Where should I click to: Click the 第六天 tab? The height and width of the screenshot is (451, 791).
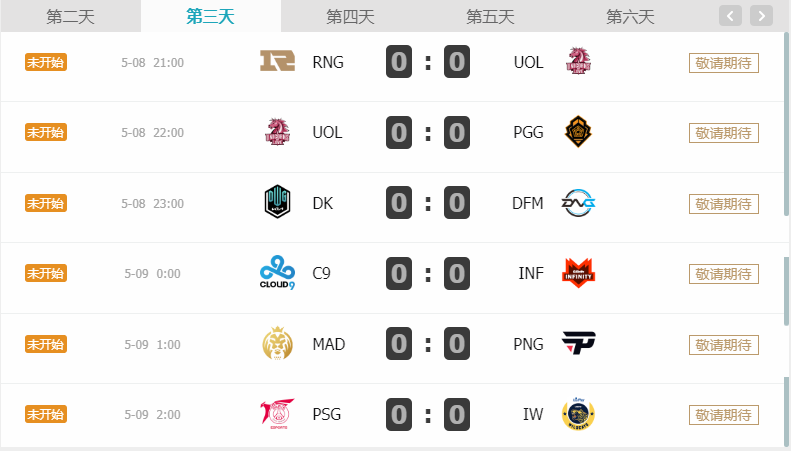point(630,16)
